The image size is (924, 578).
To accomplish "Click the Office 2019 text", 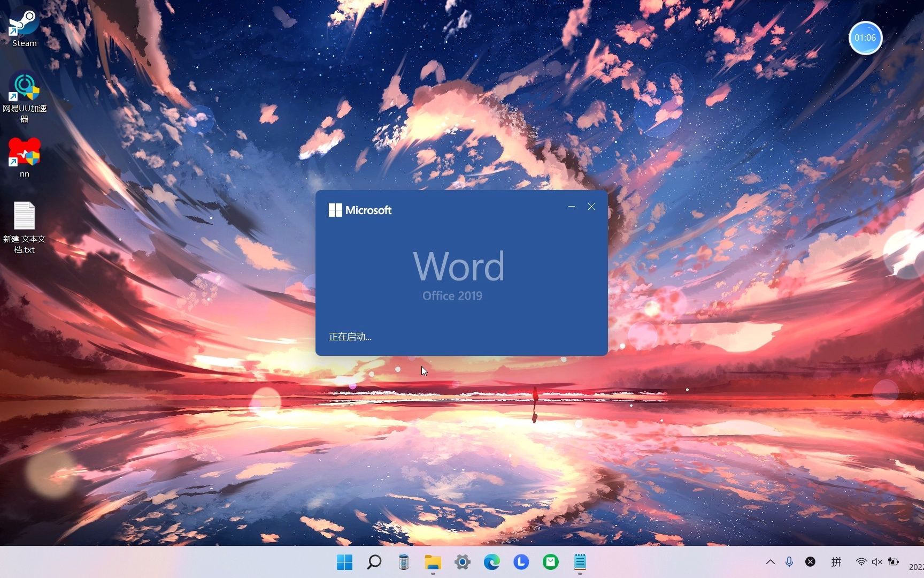I will coord(452,296).
